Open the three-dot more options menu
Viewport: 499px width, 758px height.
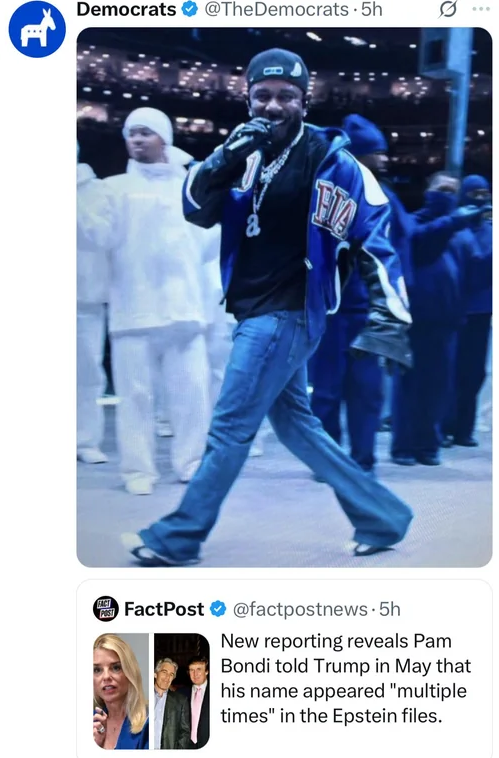(x=481, y=9)
